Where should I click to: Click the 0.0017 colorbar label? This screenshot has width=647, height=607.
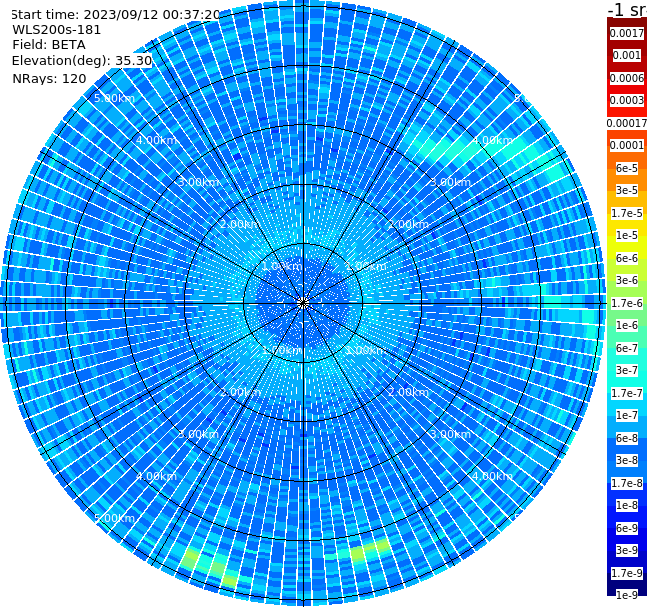click(627, 33)
